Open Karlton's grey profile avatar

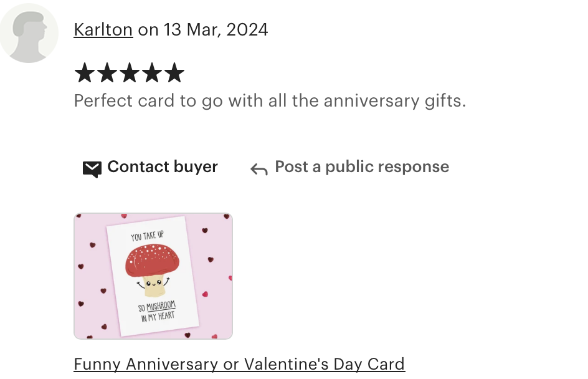29,34
